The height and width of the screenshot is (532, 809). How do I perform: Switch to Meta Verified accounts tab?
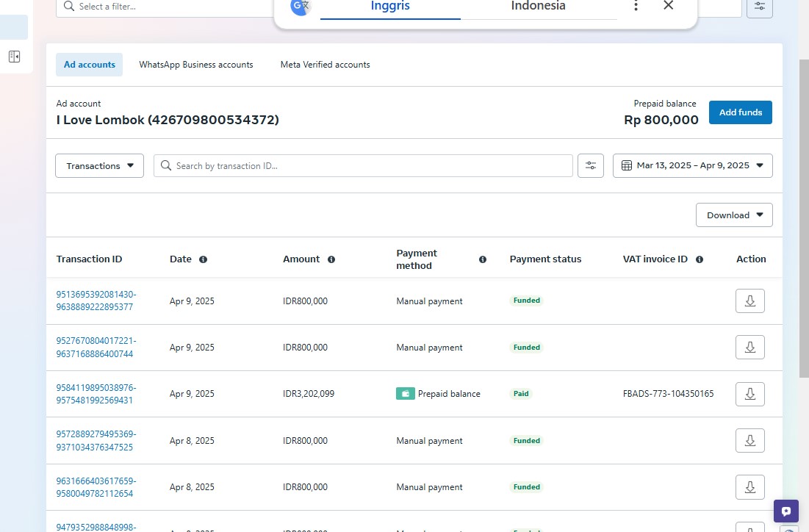pos(325,65)
